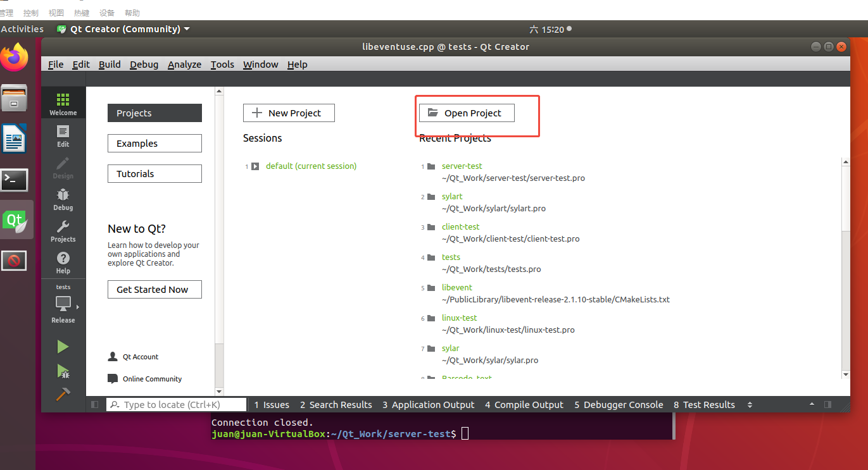Image resolution: width=868 pixels, height=470 pixels.
Task: Open the Edit menu
Action: pyautogui.click(x=81, y=65)
